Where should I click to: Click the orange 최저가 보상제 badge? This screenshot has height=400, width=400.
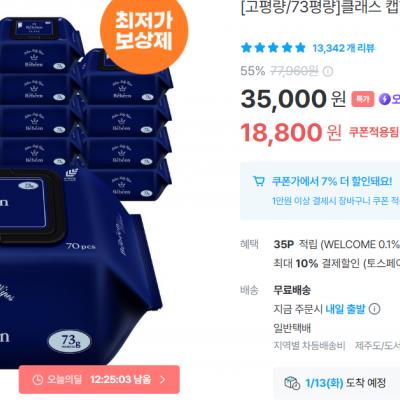[144, 31]
